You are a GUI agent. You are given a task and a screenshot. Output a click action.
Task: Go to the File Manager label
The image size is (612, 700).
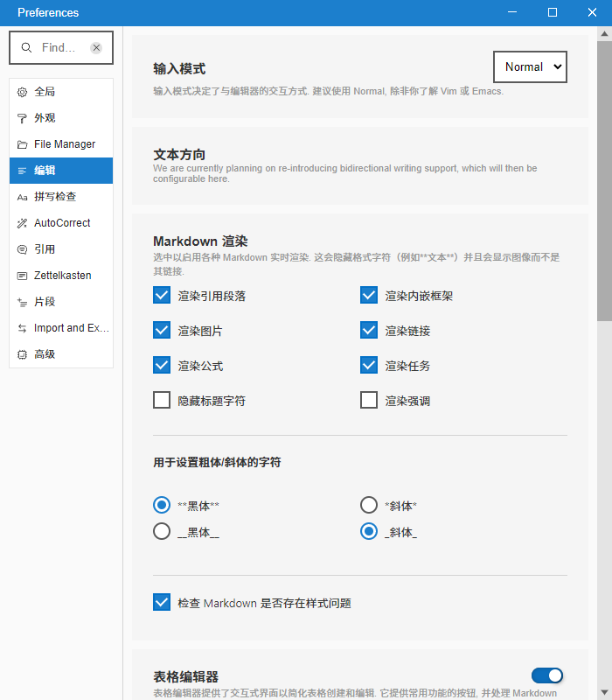pyautogui.click(x=65, y=144)
